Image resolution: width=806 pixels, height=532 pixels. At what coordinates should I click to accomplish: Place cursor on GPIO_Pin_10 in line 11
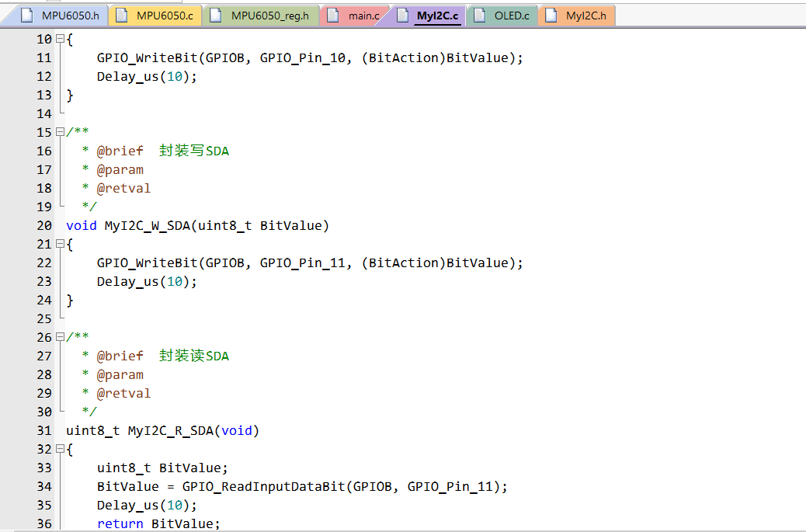coord(302,58)
